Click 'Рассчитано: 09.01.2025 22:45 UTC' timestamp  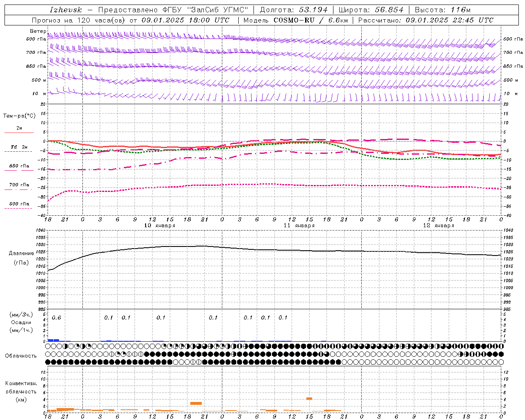click(426, 20)
